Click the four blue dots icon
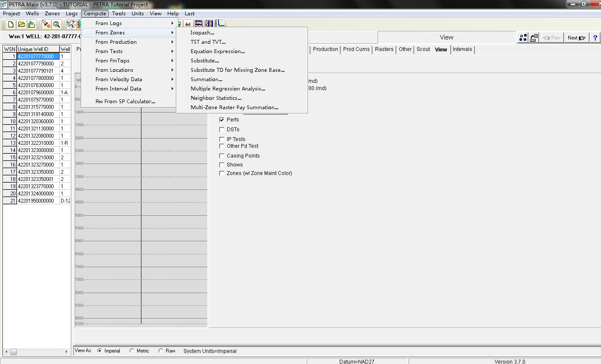This screenshot has height=364, width=601. pyautogui.click(x=523, y=38)
